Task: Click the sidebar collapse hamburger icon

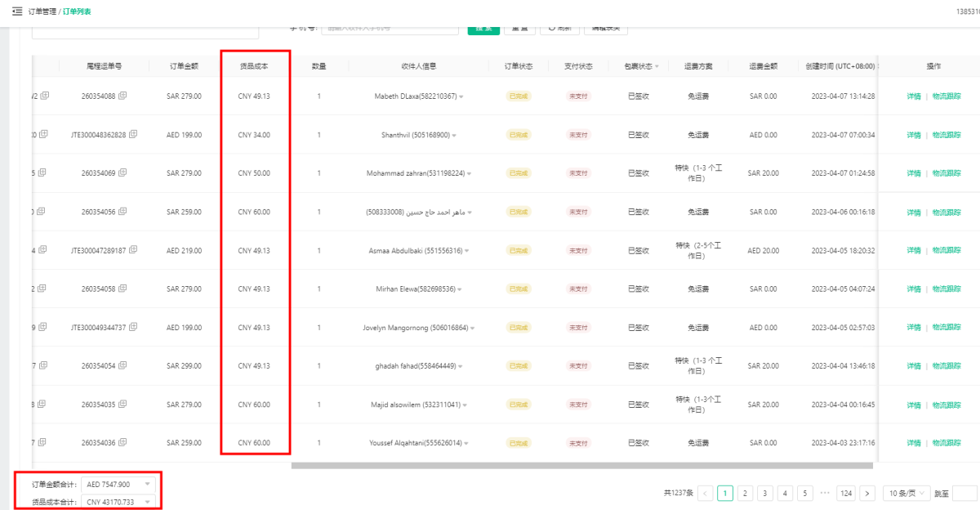Action: 17,11
